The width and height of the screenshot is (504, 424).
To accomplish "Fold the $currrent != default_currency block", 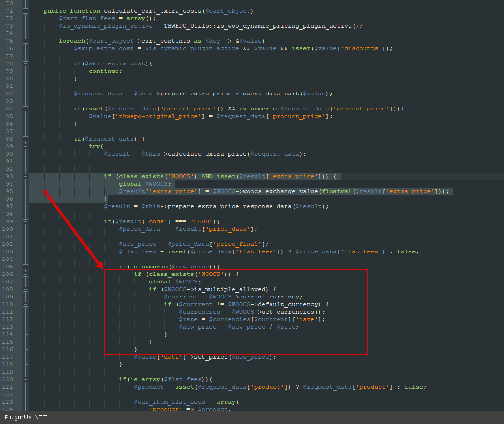I will [25, 304].
